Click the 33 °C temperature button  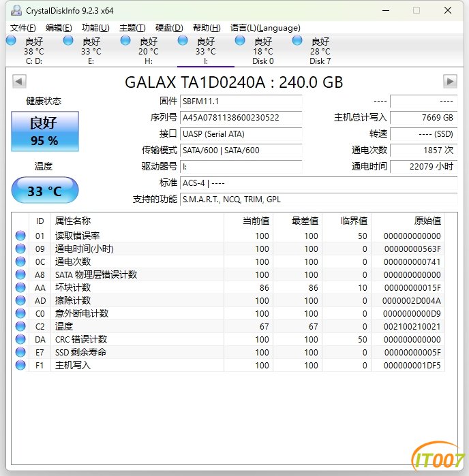pyautogui.click(x=45, y=191)
